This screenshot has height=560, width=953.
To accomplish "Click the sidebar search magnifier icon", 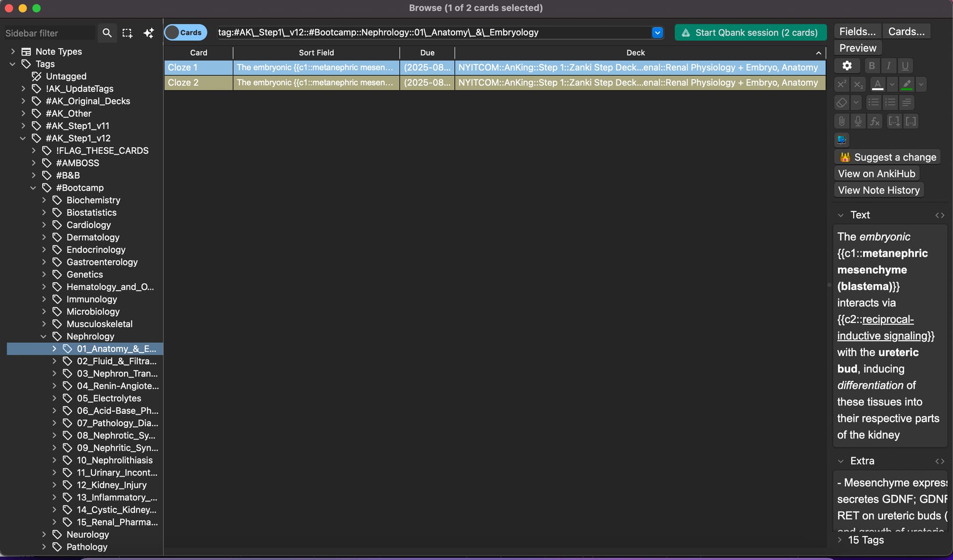I will pos(107,33).
